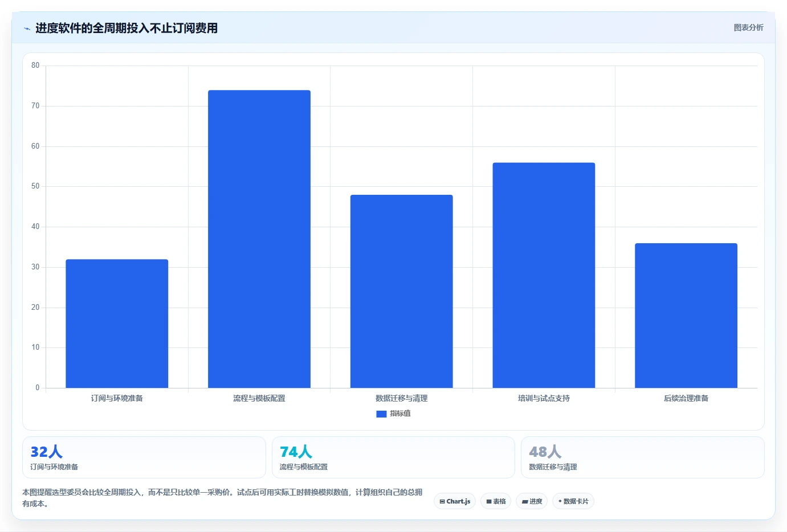The width and height of the screenshot is (787, 532).
Task: Click the Chart.js tag chip
Action: (455, 501)
